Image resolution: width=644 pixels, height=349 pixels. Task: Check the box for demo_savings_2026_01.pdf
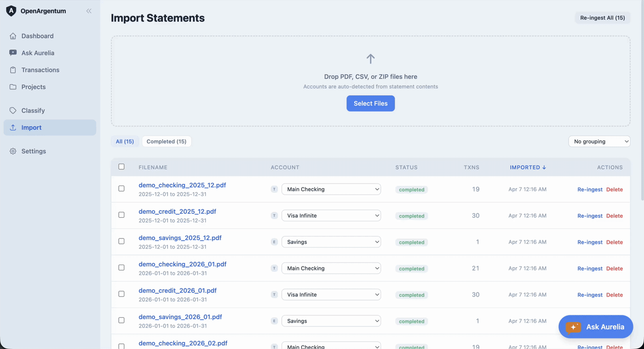(x=121, y=320)
